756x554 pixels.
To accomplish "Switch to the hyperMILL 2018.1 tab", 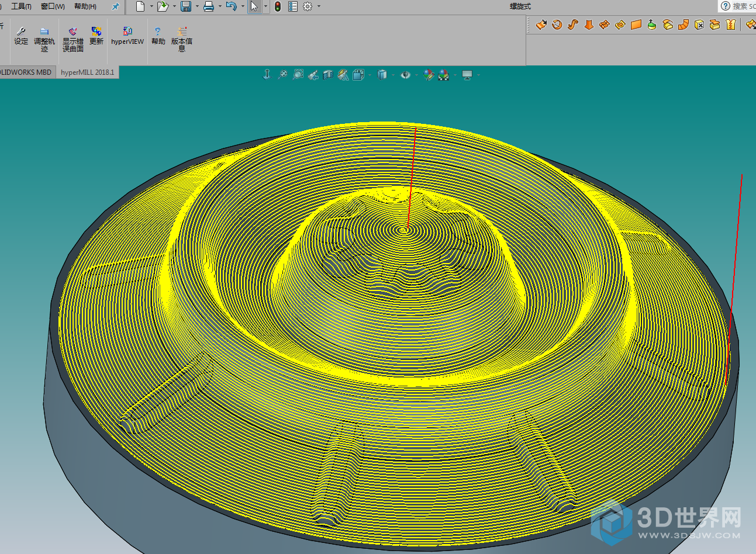I will click(x=88, y=72).
